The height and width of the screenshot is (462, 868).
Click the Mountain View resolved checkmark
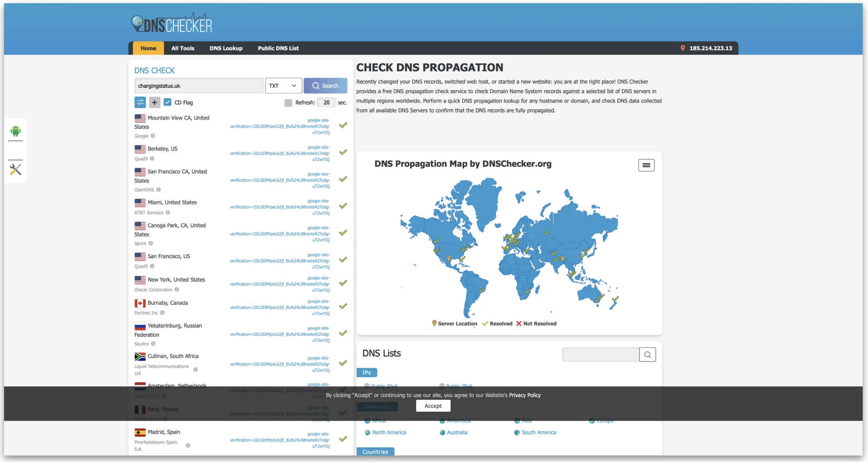coord(343,125)
